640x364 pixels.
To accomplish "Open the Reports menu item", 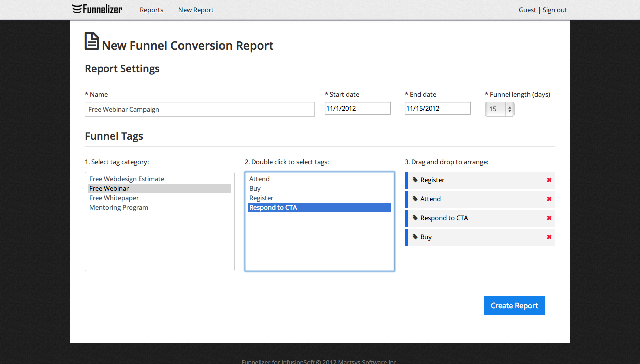I will tap(151, 10).
